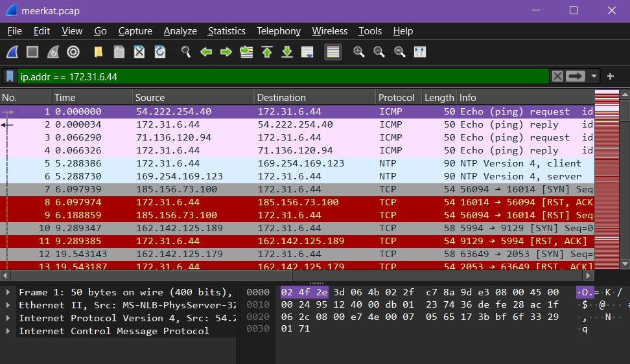Zoom in main window text

(359, 52)
